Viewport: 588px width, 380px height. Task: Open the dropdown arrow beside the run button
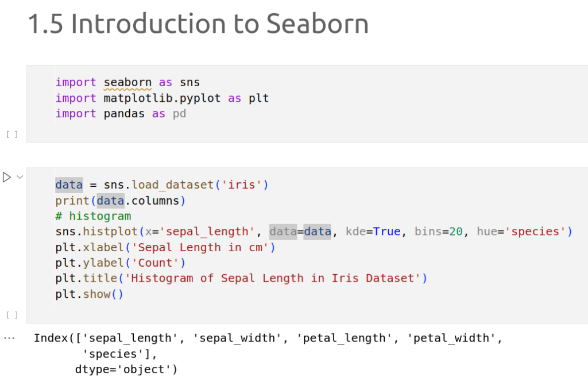click(20, 177)
